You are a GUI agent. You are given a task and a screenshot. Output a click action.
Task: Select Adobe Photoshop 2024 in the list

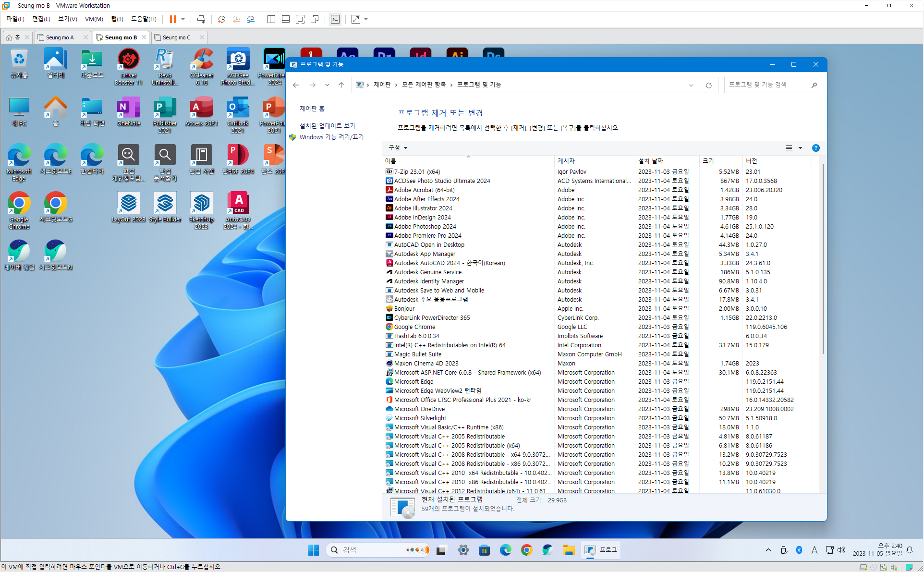pyautogui.click(x=425, y=227)
